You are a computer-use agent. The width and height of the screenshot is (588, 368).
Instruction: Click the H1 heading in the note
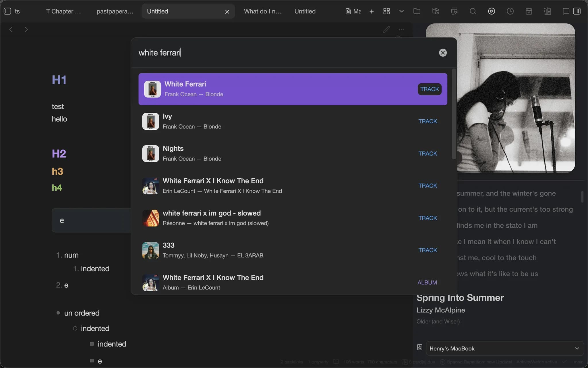click(x=59, y=80)
